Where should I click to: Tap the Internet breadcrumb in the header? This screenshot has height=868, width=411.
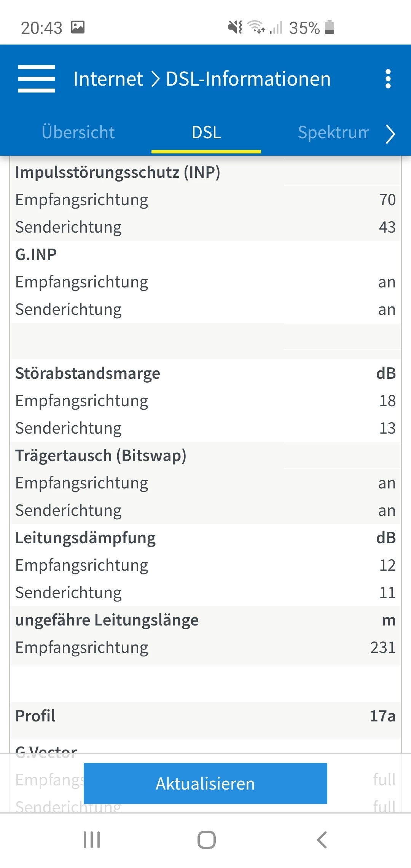[x=108, y=79]
